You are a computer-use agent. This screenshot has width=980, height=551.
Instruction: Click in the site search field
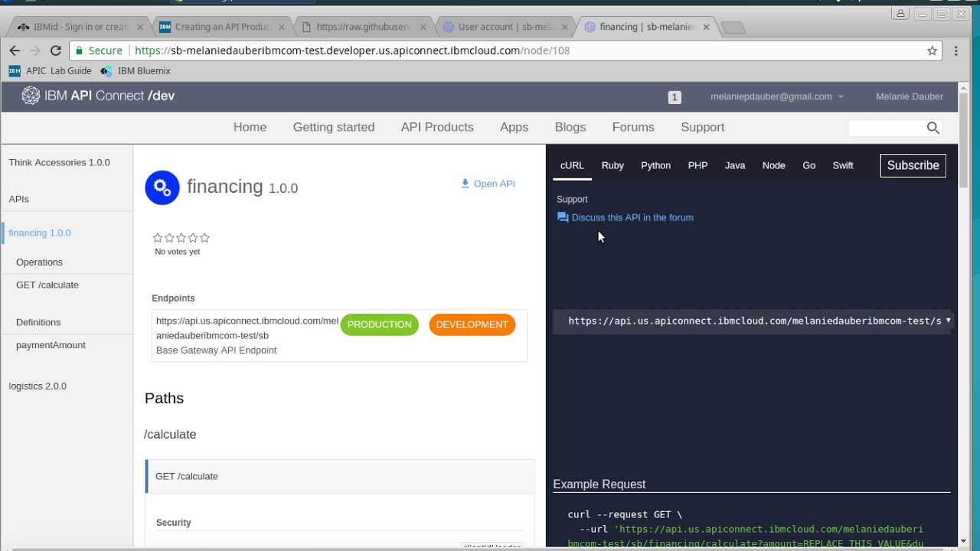[886, 128]
